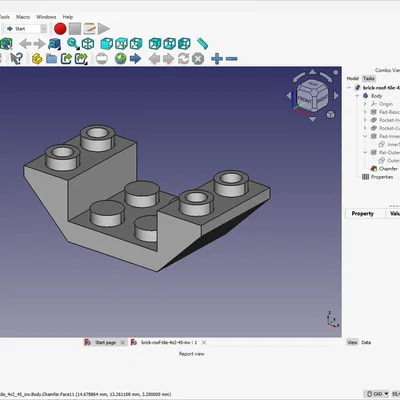The width and height of the screenshot is (400, 400).
Task: Collapse the Pad-Outer tree node
Action: pos(365,152)
